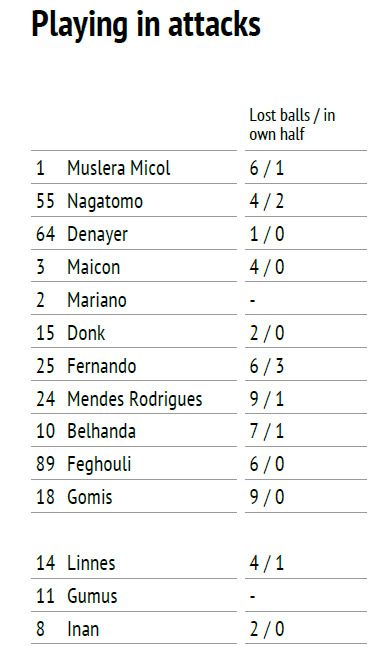370x662 pixels.
Task: Select Mendes Rodrigues in the table
Action: [135, 399]
